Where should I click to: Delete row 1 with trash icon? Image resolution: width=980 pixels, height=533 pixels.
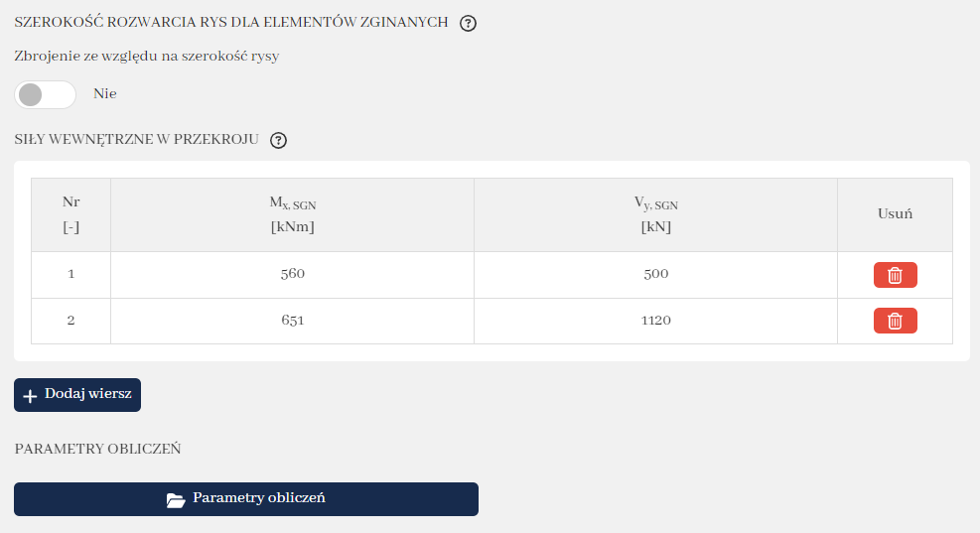tap(895, 275)
